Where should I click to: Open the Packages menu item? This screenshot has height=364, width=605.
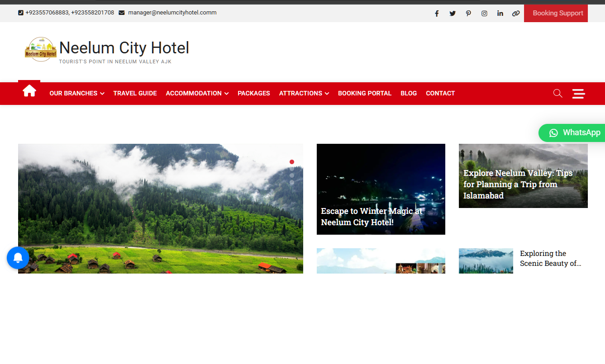(254, 93)
